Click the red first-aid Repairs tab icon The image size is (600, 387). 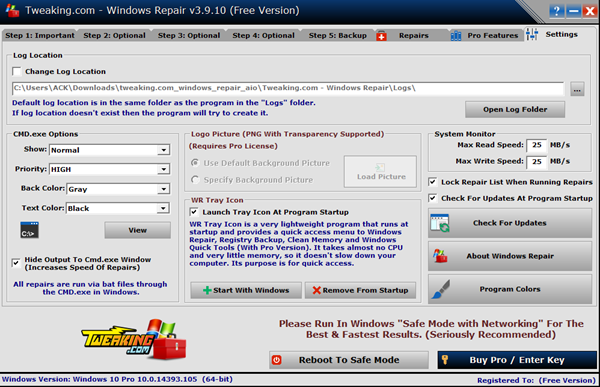381,36
